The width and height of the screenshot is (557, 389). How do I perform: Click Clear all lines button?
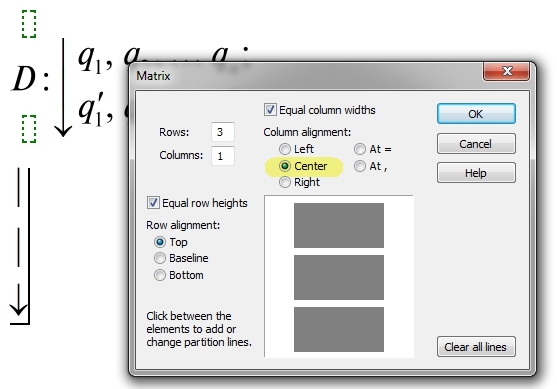[x=476, y=347]
